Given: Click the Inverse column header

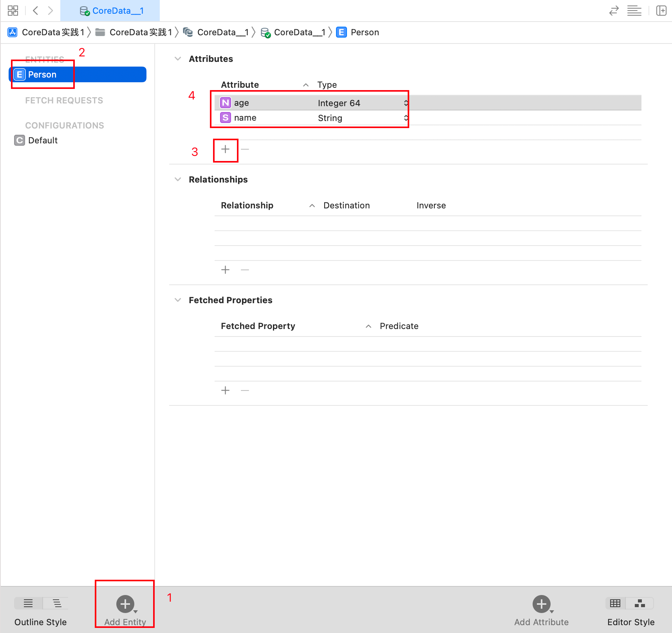Looking at the screenshot, I should pos(431,205).
